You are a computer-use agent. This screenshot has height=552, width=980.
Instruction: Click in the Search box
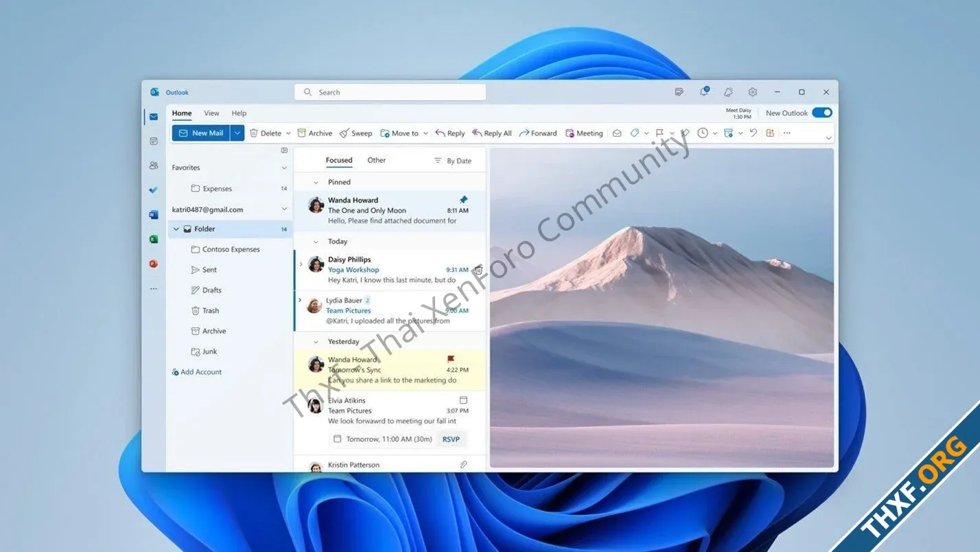point(390,92)
